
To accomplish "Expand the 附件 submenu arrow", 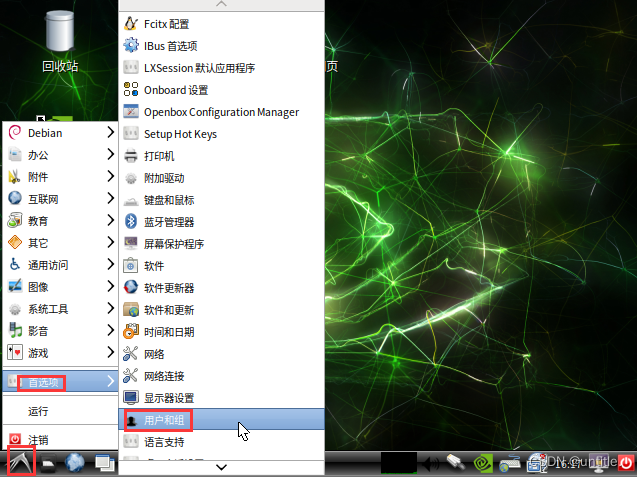I will (110, 176).
